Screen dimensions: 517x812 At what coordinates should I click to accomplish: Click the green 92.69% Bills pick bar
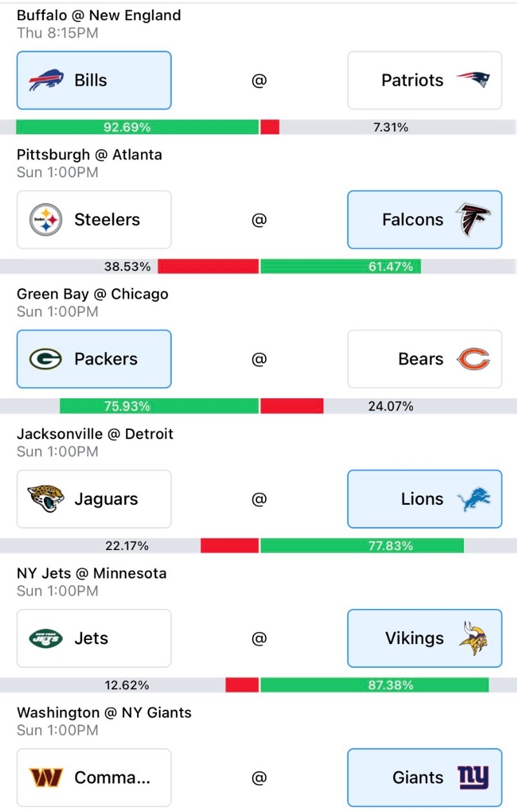137,127
